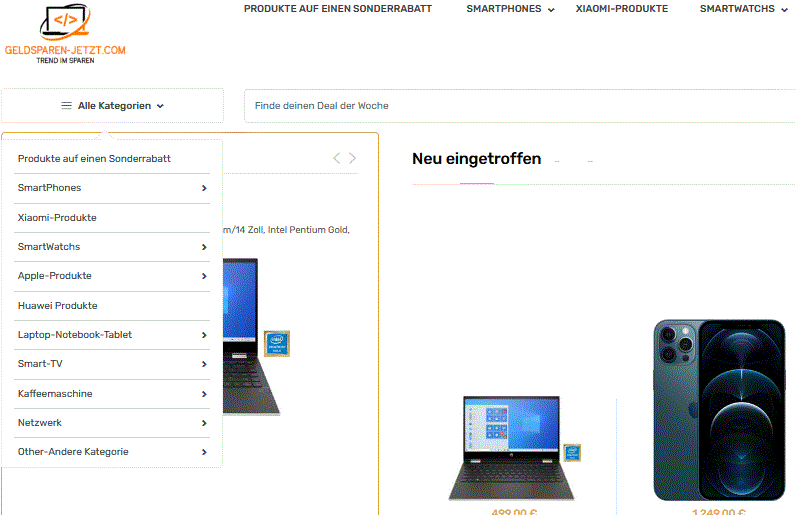This screenshot has width=796, height=515.
Task: Expand the SmartWatchs submenu arrow
Action: point(204,247)
